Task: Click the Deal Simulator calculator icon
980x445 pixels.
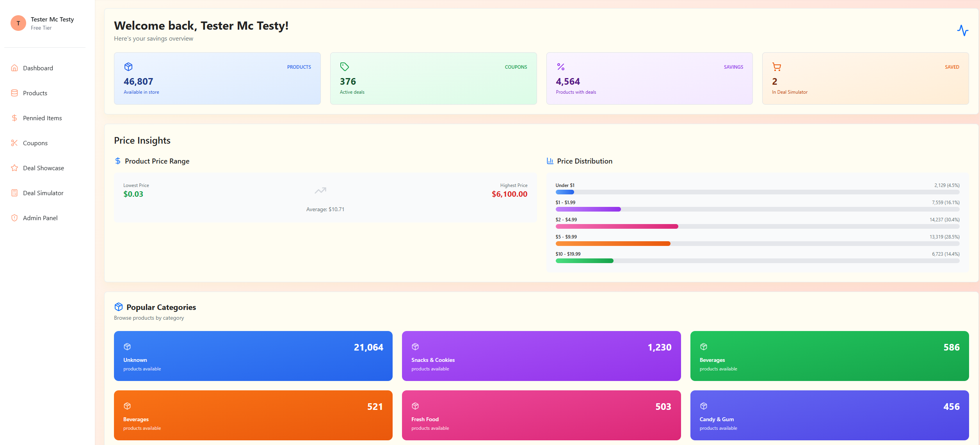Action: pos(14,193)
